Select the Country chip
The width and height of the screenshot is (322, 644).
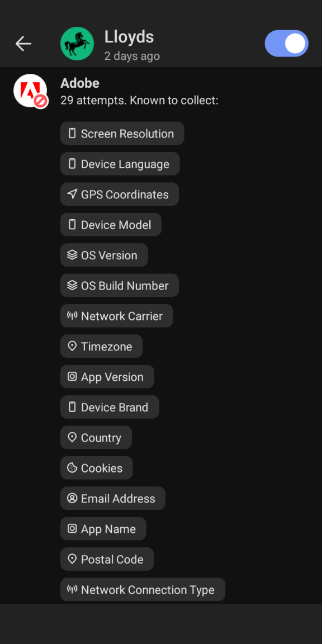click(x=96, y=437)
